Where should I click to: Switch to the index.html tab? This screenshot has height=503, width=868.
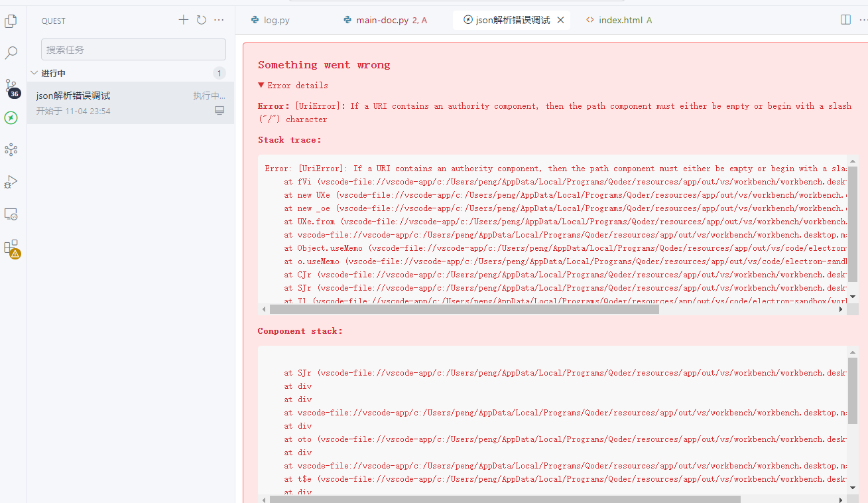619,20
